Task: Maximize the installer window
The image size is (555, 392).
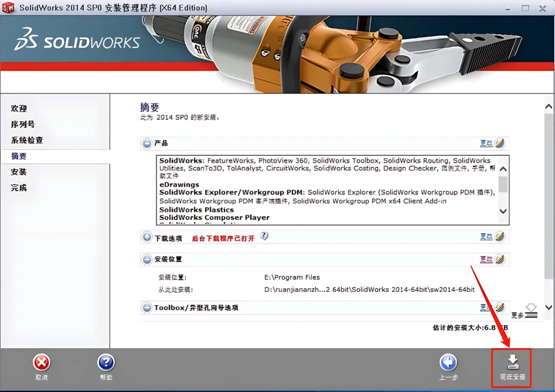Action: (525, 8)
